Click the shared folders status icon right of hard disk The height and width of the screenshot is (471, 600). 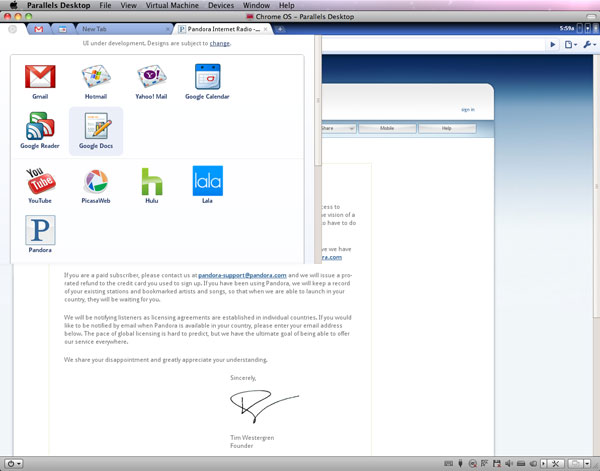[533, 464]
